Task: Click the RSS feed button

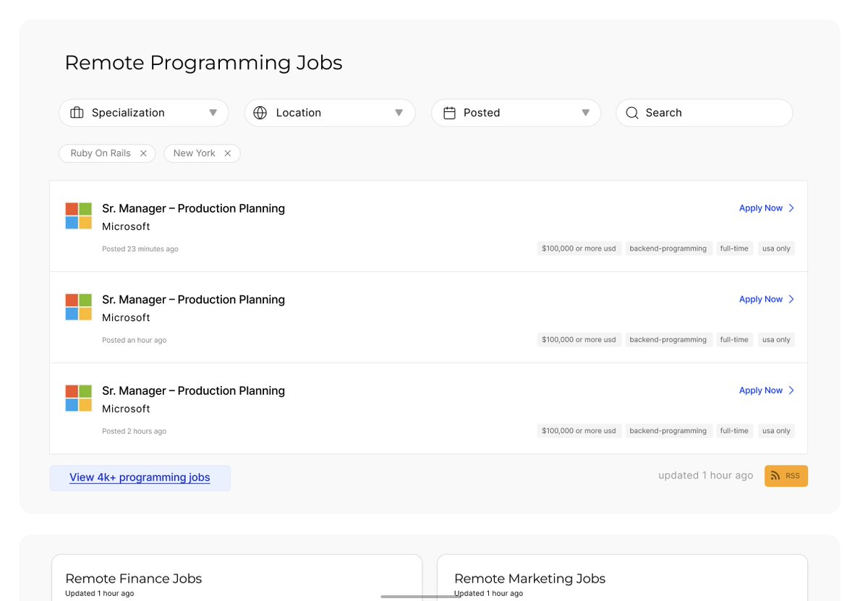Action: tap(786, 476)
